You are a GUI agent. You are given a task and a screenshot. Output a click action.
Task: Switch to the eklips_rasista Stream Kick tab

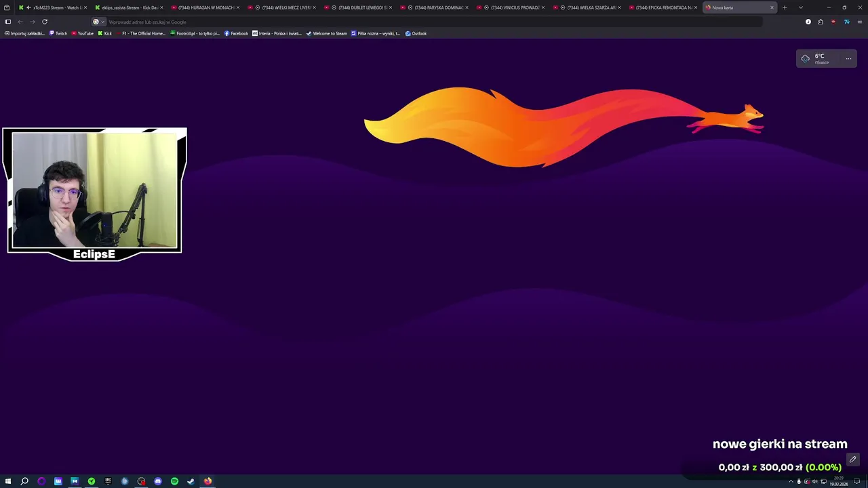[127, 7]
